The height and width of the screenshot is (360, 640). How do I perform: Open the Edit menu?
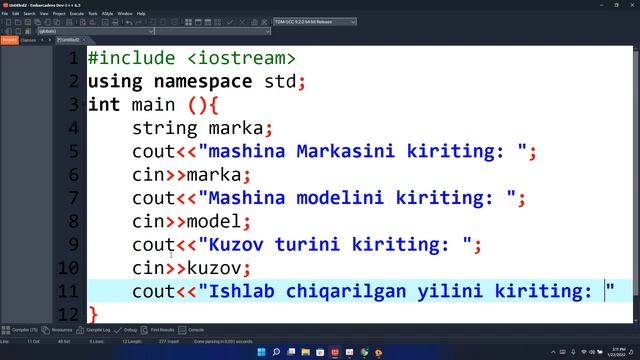point(16,13)
